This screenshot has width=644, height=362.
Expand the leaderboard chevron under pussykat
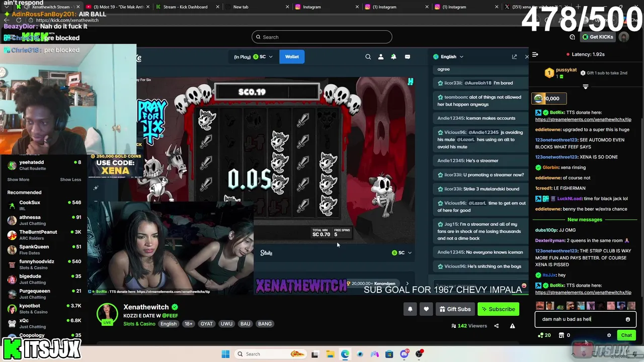(585, 86)
